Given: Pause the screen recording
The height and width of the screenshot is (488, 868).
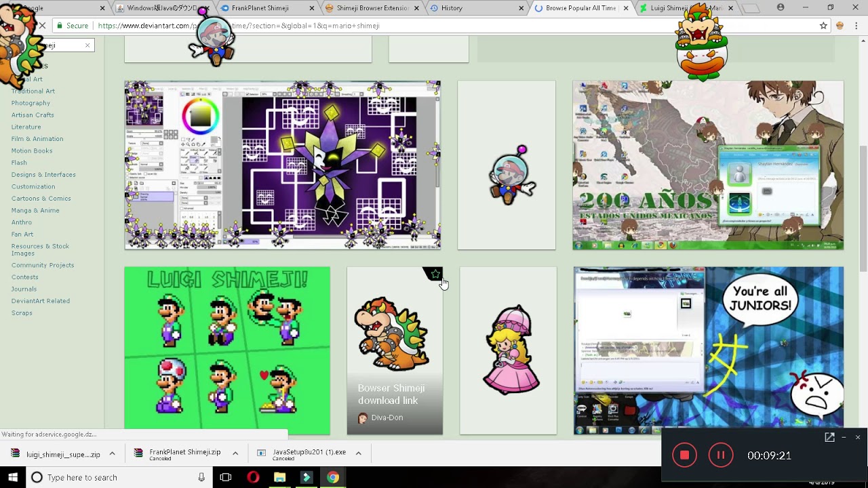Looking at the screenshot, I should [x=721, y=455].
